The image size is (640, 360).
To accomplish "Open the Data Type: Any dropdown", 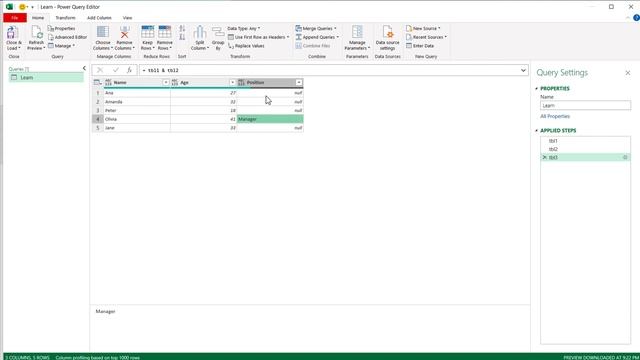I will pyautogui.click(x=244, y=29).
